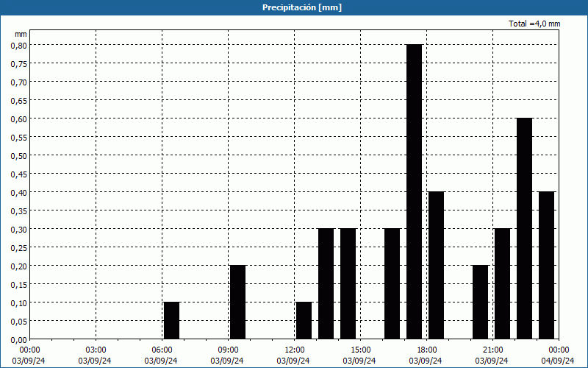Viewport: 588px width, 368px height.
Task: Click the 0,30 mm bar starting at 21:00
Action: pos(503,283)
